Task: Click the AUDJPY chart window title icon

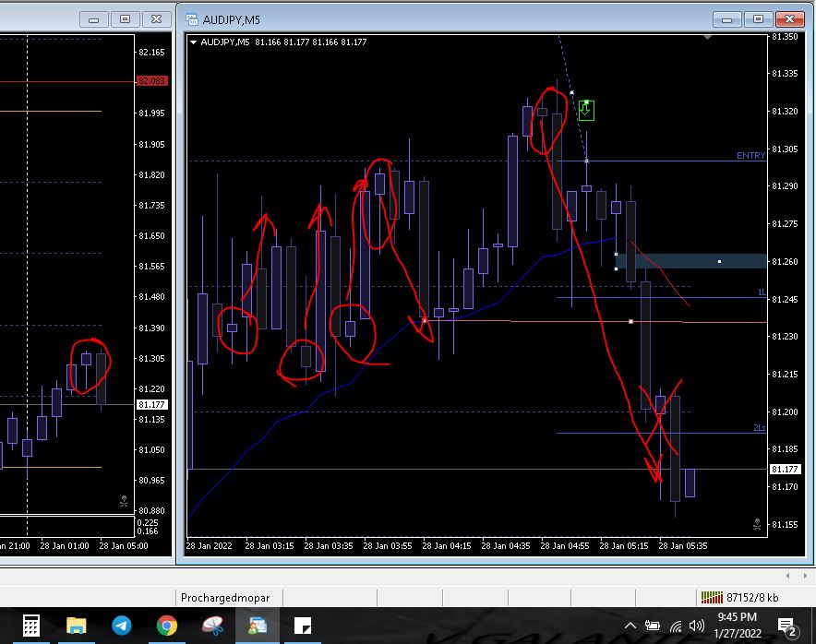Action: (x=193, y=18)
